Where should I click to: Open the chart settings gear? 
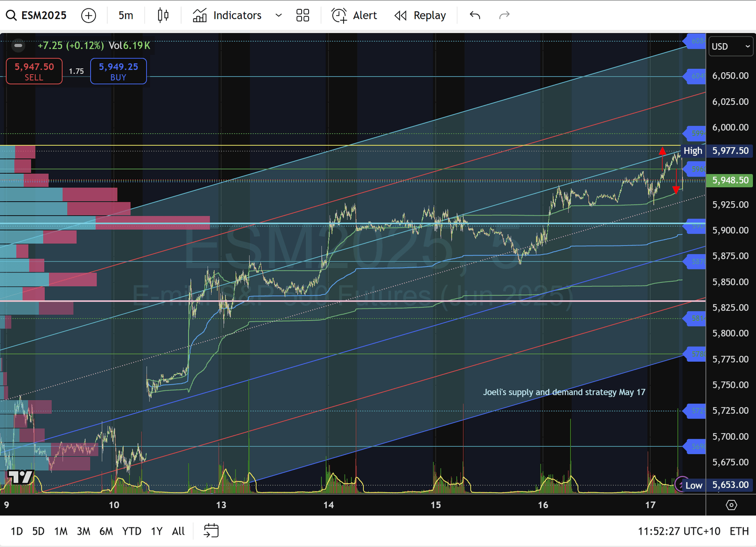point(731,505)
